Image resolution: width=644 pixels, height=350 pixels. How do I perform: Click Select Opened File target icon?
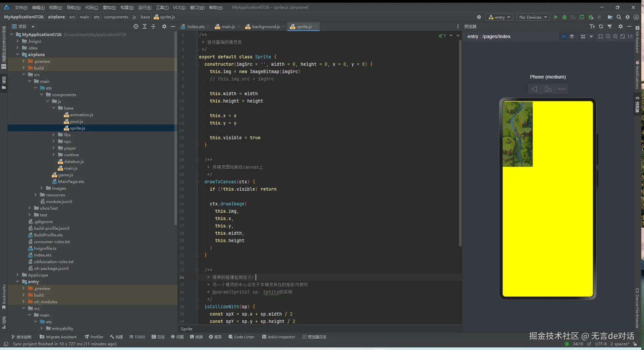coord(136,26)
